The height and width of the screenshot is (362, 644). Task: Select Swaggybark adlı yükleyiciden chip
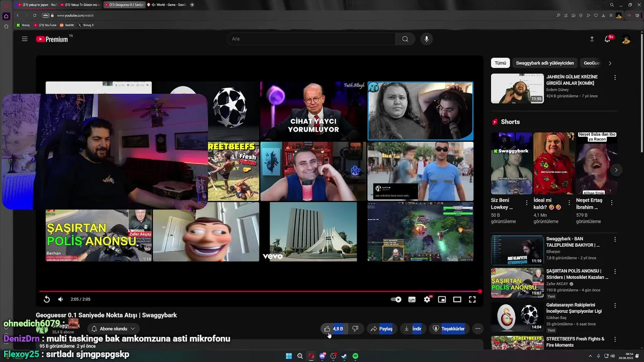(x=545, y=63)
